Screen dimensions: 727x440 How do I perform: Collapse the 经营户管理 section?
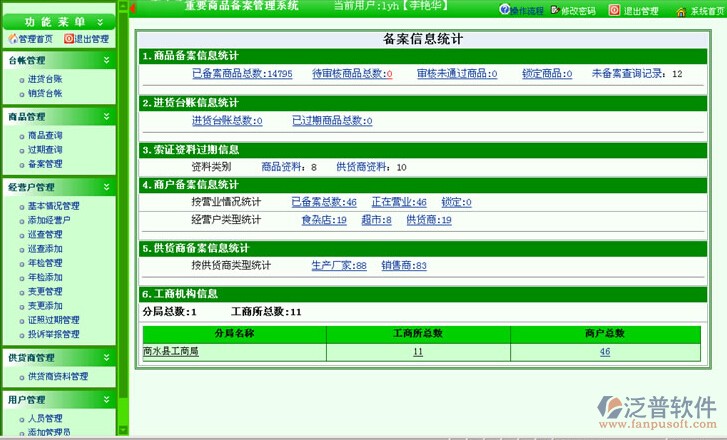104,187
